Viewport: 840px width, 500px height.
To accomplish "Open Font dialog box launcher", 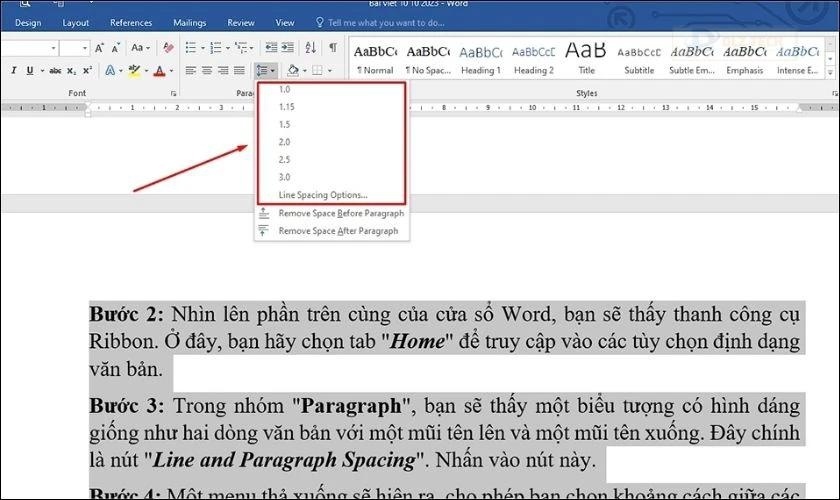I will (x=174, y=93).
